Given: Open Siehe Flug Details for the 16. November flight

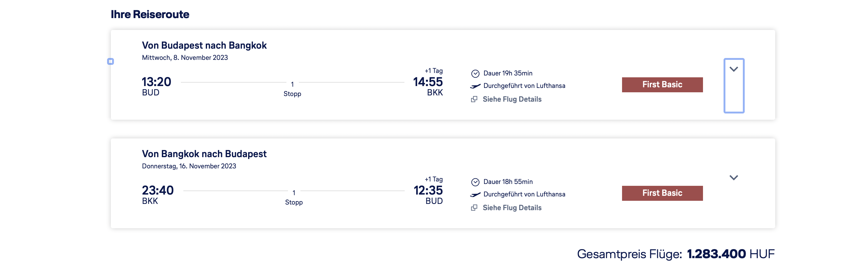Looking at the screenshot, I should [x=512, y=208].
